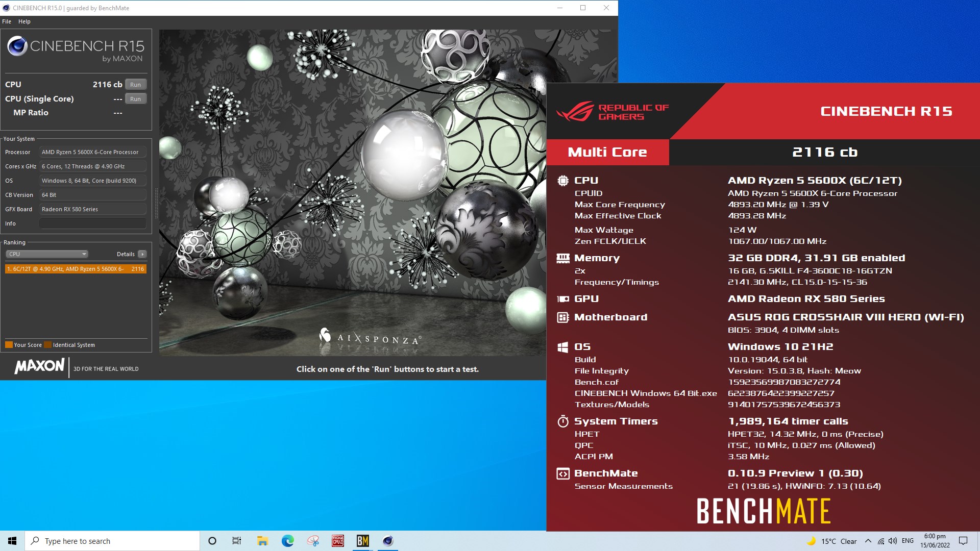Open ranking Details arrow button
Viewport: 980px width, 551px height.
[142, 254]
